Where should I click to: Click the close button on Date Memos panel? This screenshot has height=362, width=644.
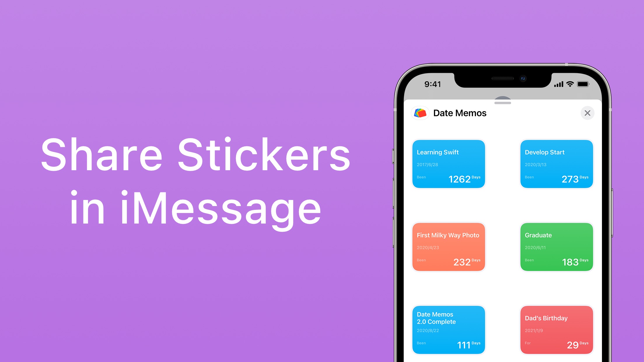point(587,113)
